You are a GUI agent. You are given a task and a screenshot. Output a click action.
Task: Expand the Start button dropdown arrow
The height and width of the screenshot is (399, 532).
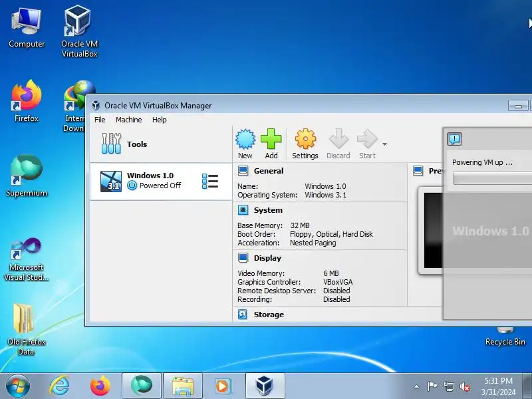point(384,144)
